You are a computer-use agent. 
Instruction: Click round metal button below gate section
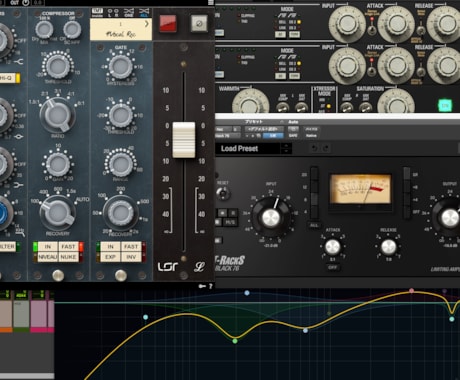pos(121,275)
